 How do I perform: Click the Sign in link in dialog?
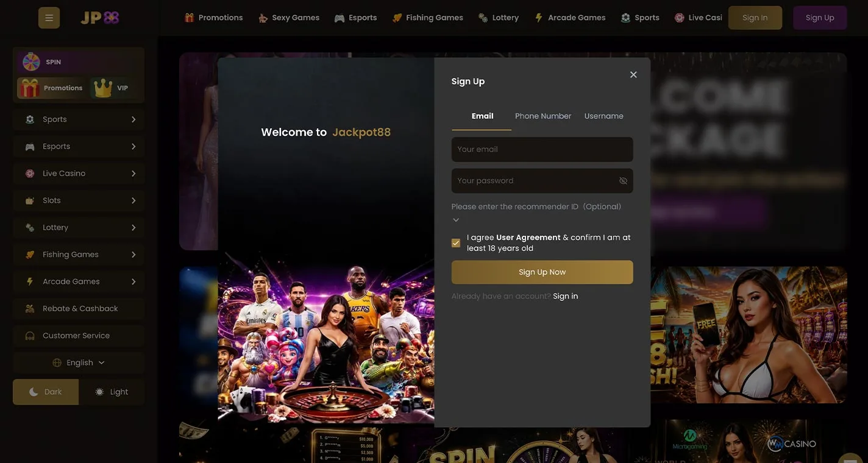click(566, 296)
